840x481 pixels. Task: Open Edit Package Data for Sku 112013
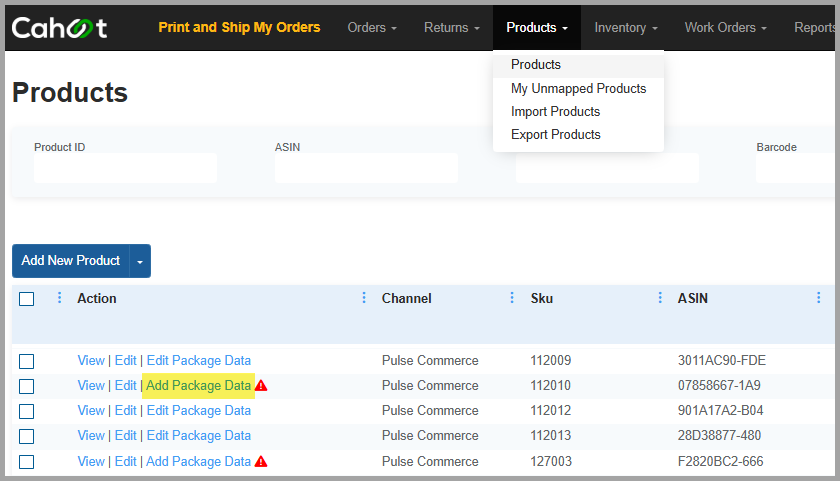click(x=199, y=435)
